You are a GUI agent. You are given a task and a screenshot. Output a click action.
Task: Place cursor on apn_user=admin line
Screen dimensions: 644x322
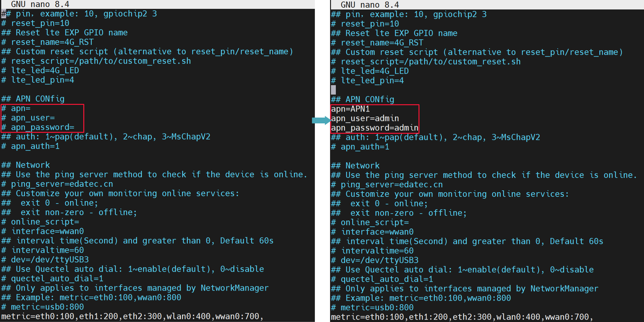[x=365, y=119]
